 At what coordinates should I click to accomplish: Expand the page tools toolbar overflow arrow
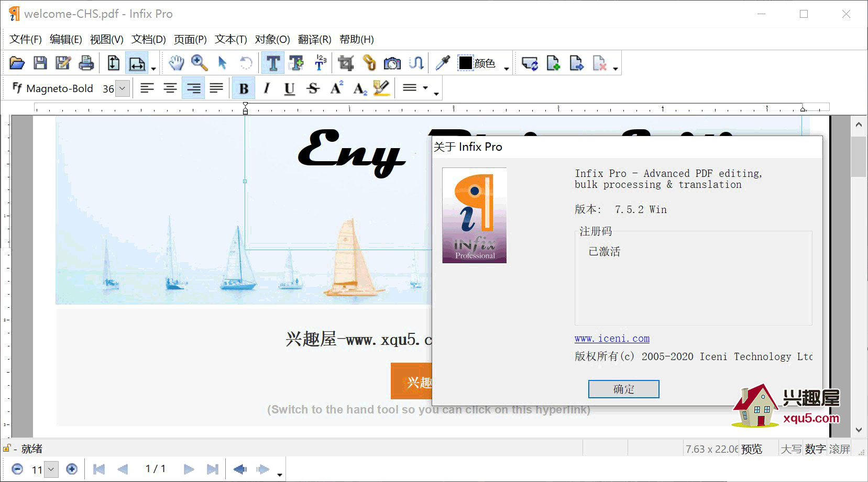(615, 69)
